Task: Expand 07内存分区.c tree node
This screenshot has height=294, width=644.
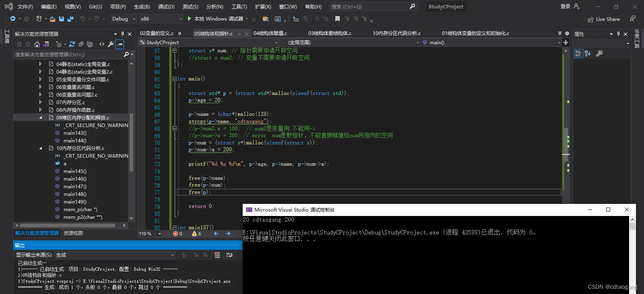Action: (x=40, y=103)
